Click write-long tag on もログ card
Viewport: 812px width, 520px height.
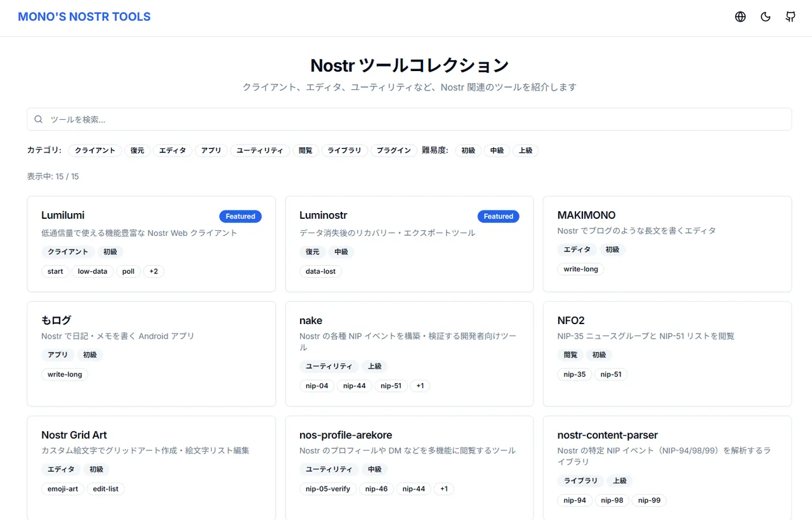(65, 374)
